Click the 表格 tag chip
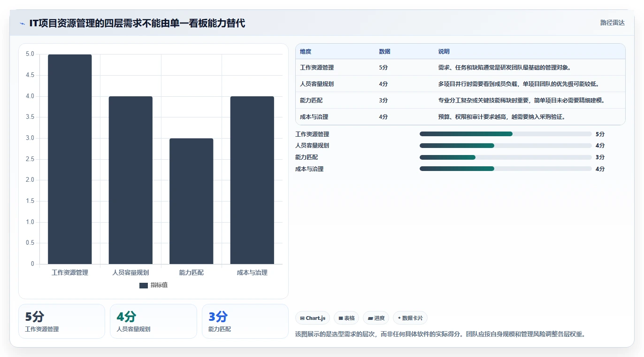644x357 pixels. coord(346,318)
